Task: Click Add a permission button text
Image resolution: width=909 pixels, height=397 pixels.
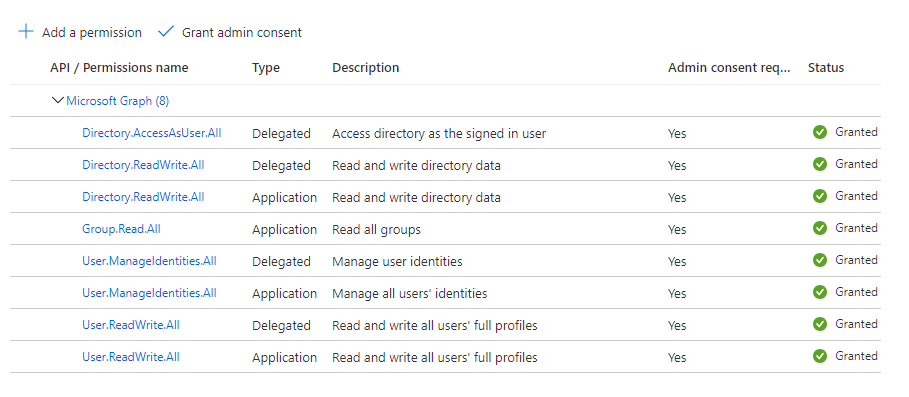Action: coord(92,32)
